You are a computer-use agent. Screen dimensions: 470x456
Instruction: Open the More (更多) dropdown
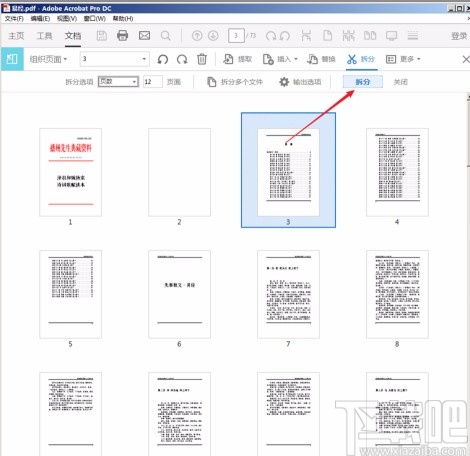click(403, 59)
